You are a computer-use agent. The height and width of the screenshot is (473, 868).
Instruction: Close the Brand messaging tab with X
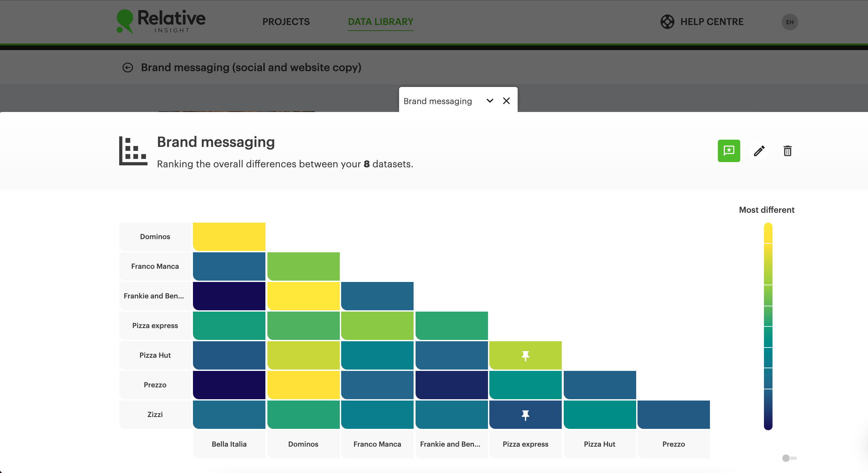(506, 101)
